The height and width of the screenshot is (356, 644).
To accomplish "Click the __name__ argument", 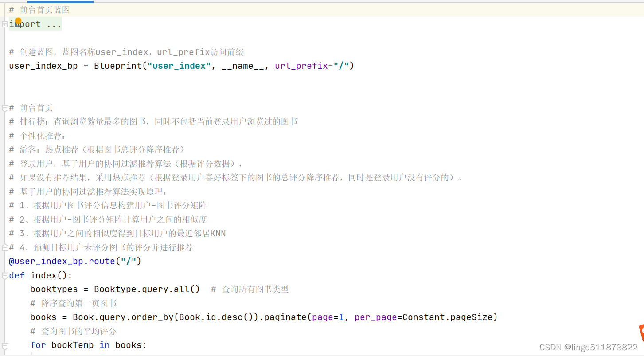I will [242, 66].
